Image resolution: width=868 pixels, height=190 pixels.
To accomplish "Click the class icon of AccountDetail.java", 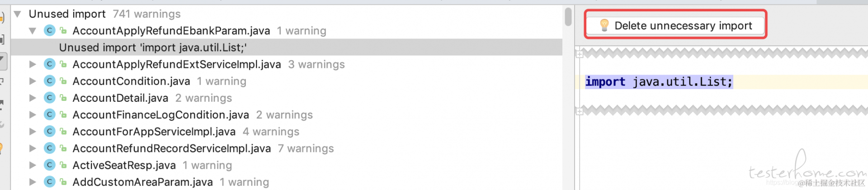I will point(50,98).
